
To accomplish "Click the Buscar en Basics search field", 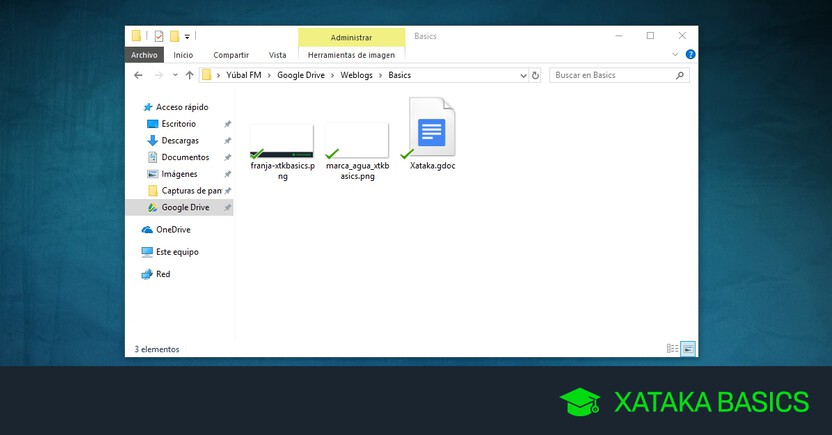I will coord(612,75).
